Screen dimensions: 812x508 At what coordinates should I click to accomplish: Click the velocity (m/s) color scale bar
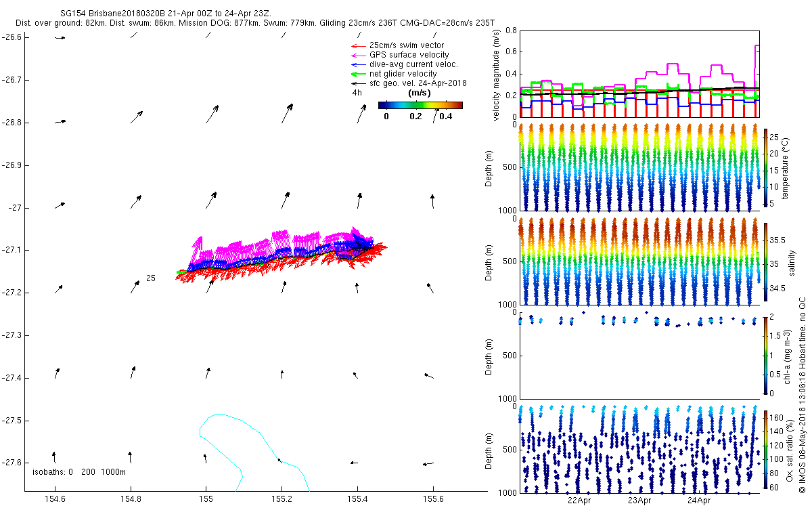[x=420, y=105]
